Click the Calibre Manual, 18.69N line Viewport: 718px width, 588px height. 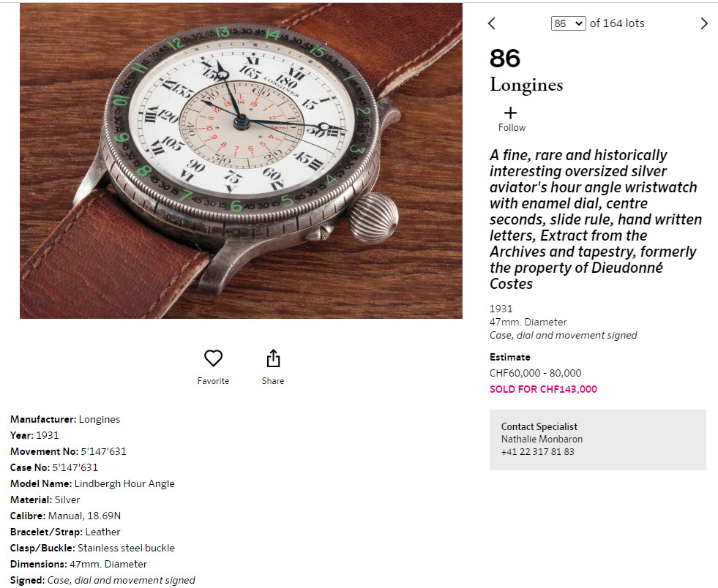pos(66,516)
